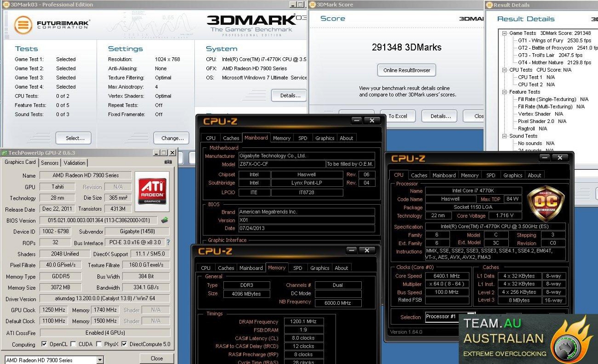Select GT2 - Battle of Proxycon result row

[x=558, y=48]
